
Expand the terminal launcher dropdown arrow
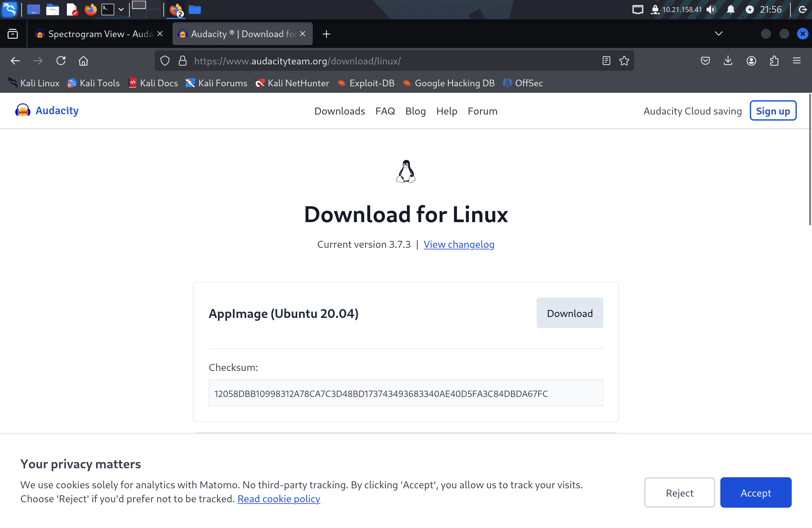point(121,10)
